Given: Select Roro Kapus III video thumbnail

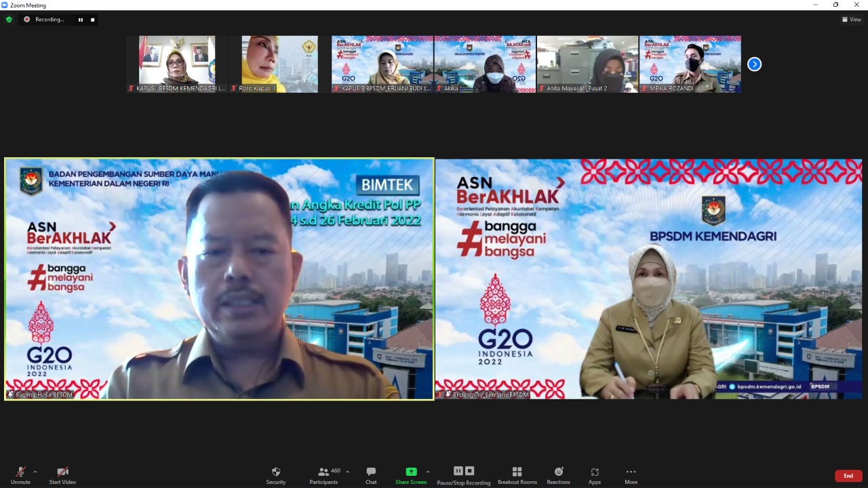Looking at the screenshot, I should coord(279,64).
